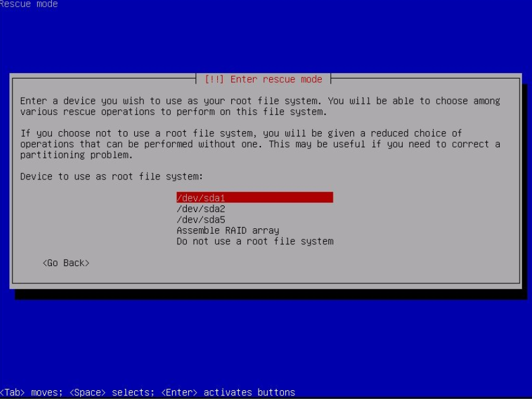Select the Assemble RAID array option
This screenshot has height=399, width=532.
(x=228, y=231)
